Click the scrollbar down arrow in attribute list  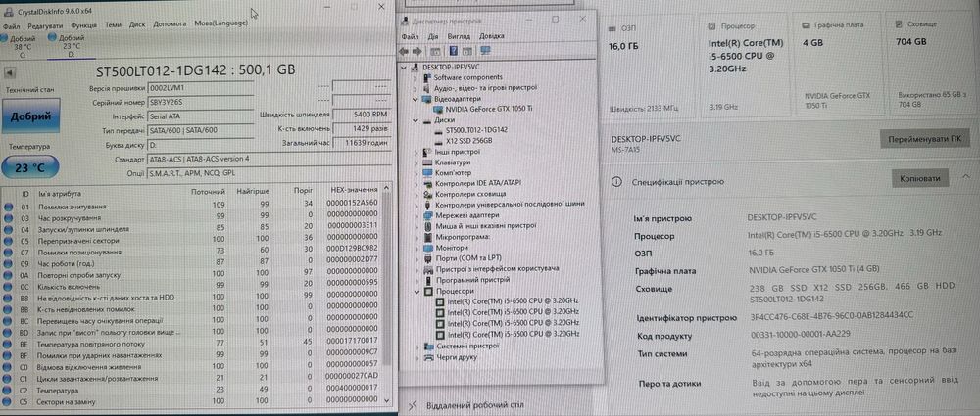click(386, 399)
